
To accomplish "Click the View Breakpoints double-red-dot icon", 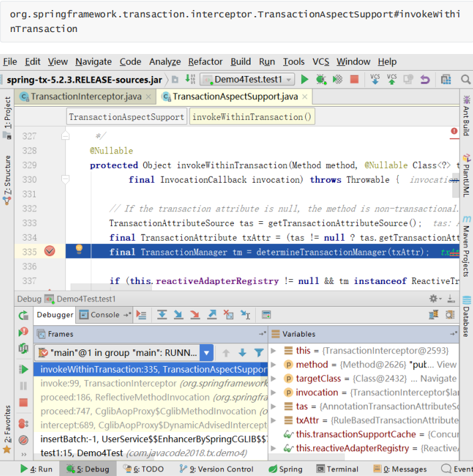I will coord(24,423).
